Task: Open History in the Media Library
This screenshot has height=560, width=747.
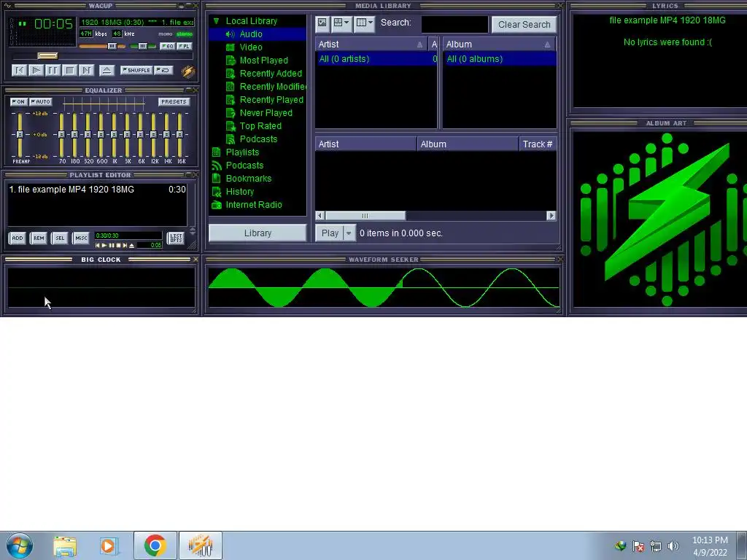Action: tap(239, 192)
